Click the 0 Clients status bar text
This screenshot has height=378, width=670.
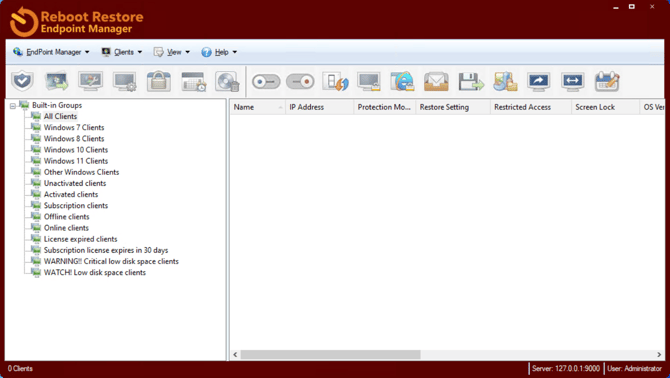pyautogui.click(x=20, y=368)
